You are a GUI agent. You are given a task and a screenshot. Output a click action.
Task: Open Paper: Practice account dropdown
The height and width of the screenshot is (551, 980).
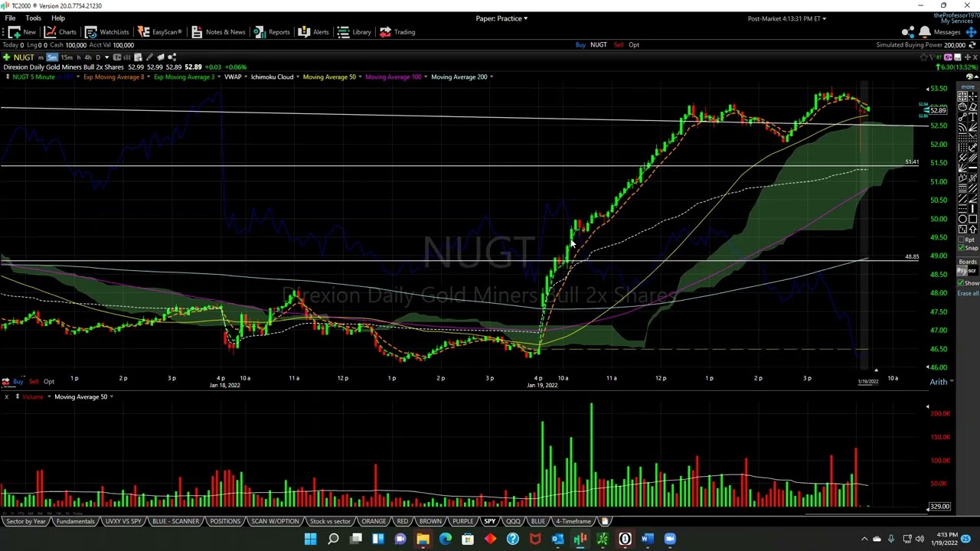click(x=501, y=18)
